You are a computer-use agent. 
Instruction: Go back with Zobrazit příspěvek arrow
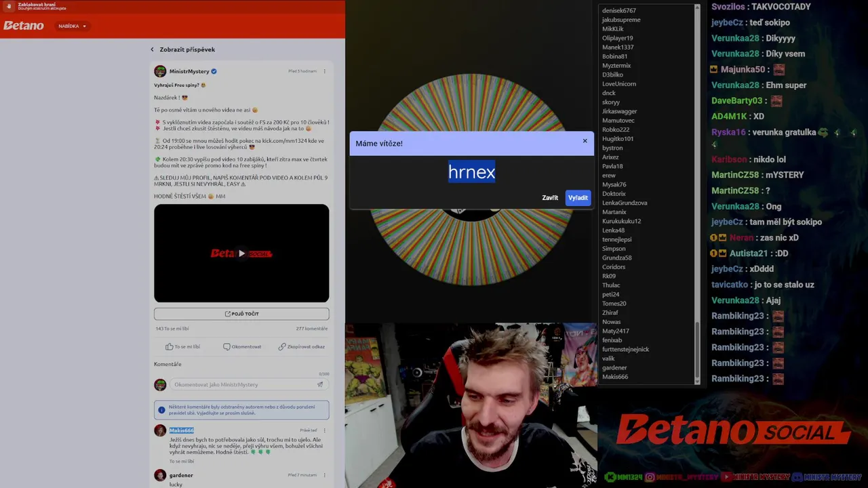(x=152, y=49)
